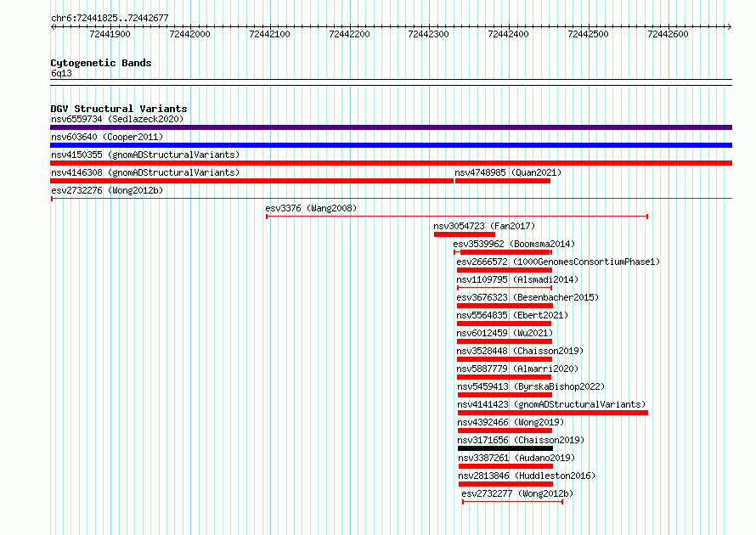This screenshot has height=535, width=756.
Task: Click the nsv3387261 red variant bar
Action: pyautogui.click(x=505, y=466)
